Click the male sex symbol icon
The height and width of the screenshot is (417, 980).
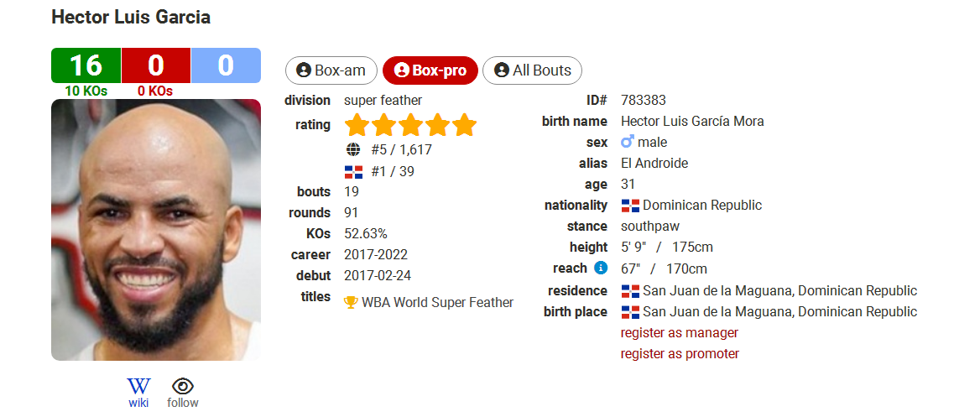coord(628,142)
